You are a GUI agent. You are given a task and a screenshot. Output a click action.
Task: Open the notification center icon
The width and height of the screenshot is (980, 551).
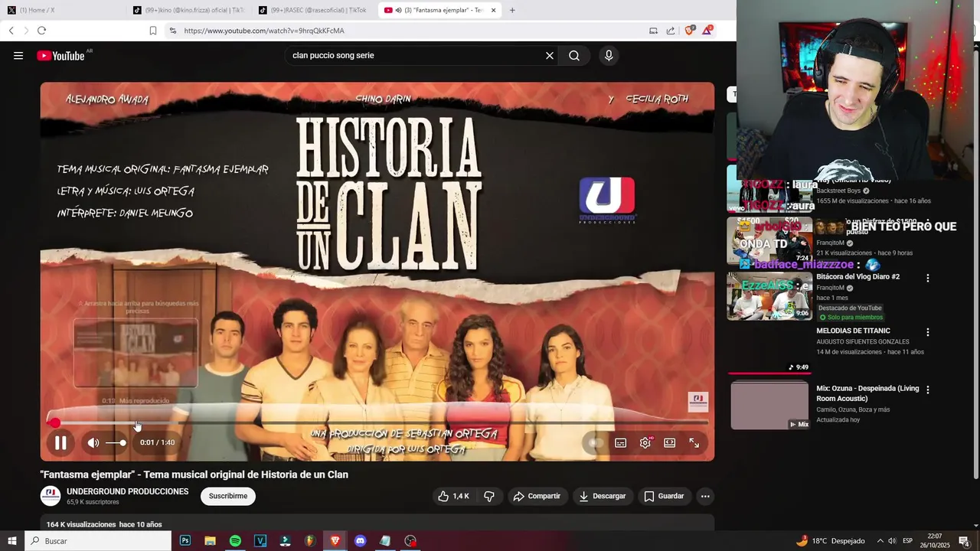[964, 541]
